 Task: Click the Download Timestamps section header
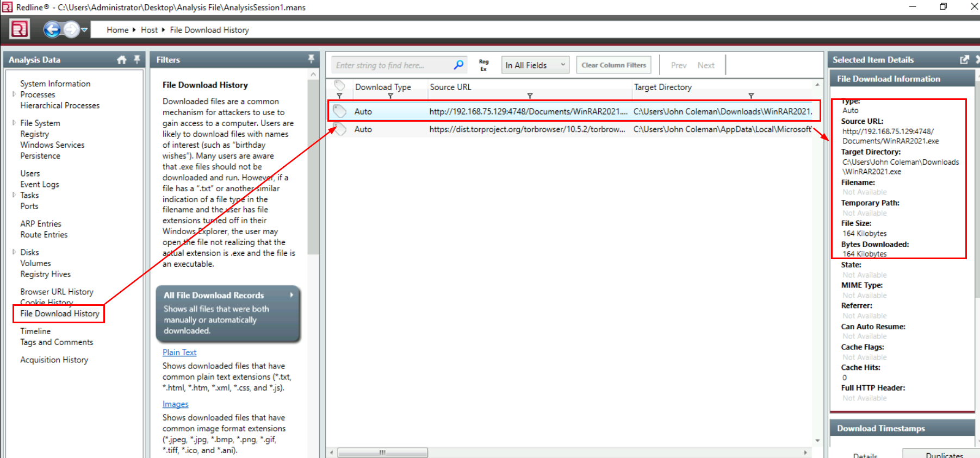tap(902, 428)
